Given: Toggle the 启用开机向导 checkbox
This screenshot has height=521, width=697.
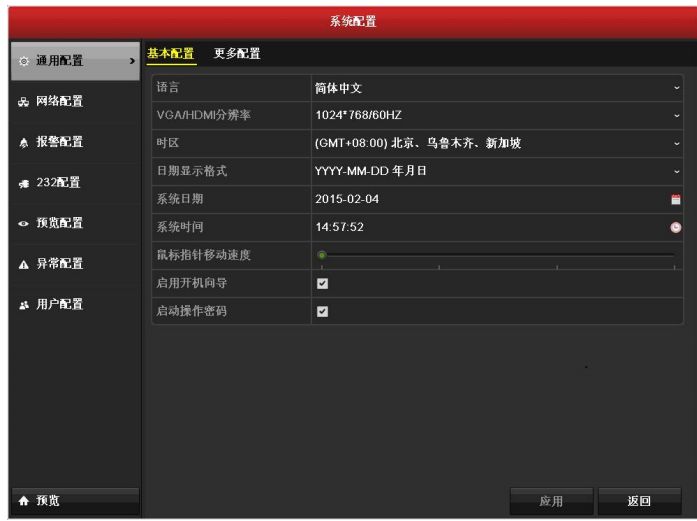Looking at the screenshot, I should 322,284.
